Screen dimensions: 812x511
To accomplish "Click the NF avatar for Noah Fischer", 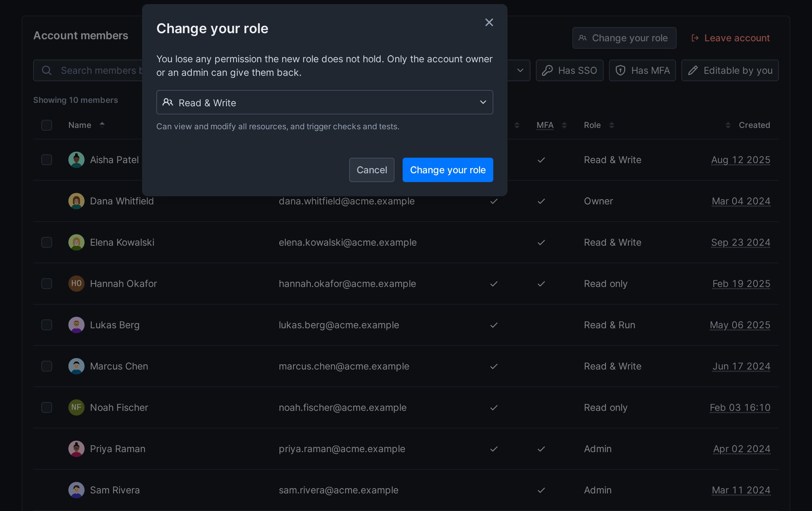I will coord(76,407).
